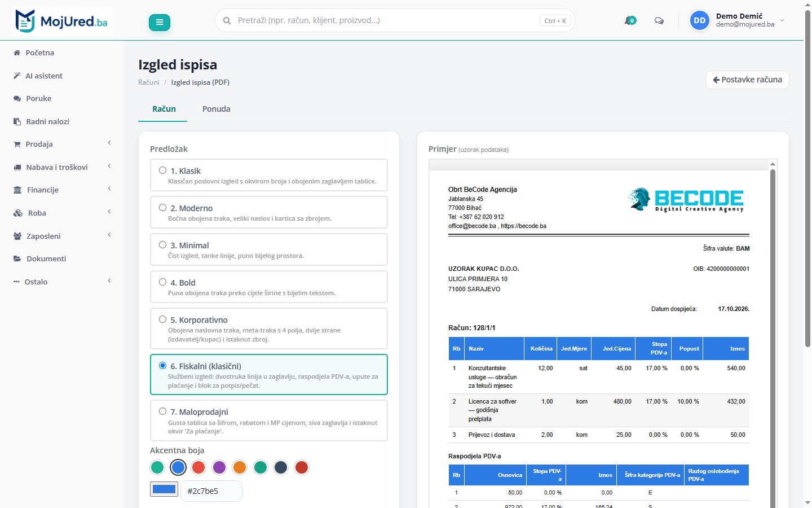Go to Početna home icon in sidebar

click(x=17, y=52)
